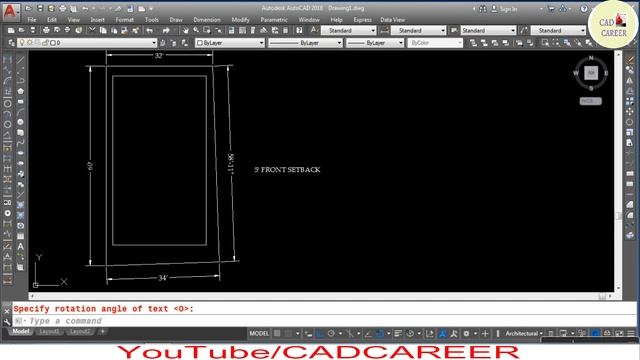Open customization menu in status bar

(631, 333)
